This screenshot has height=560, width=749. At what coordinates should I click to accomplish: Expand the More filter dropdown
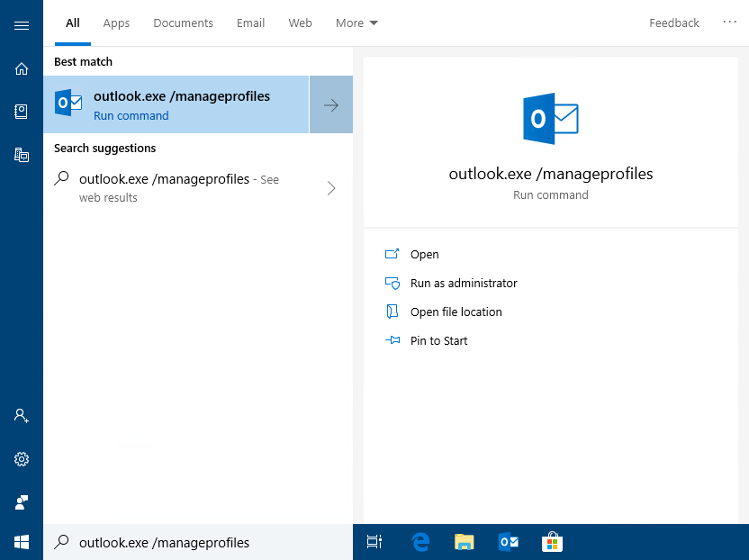tap(356, 23)
